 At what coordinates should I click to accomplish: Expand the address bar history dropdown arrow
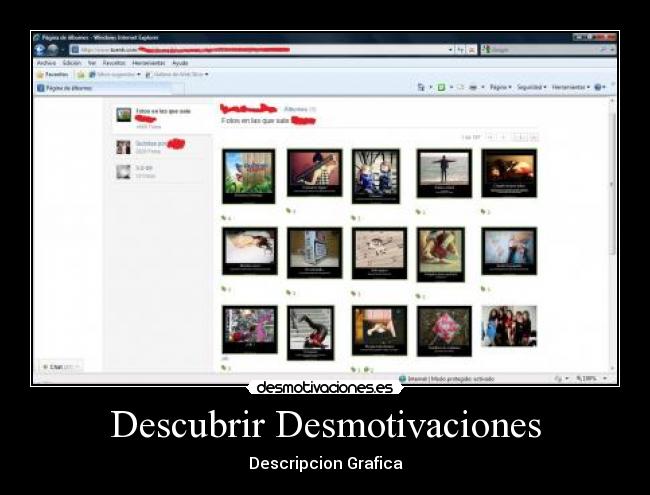tap(451, 50)
